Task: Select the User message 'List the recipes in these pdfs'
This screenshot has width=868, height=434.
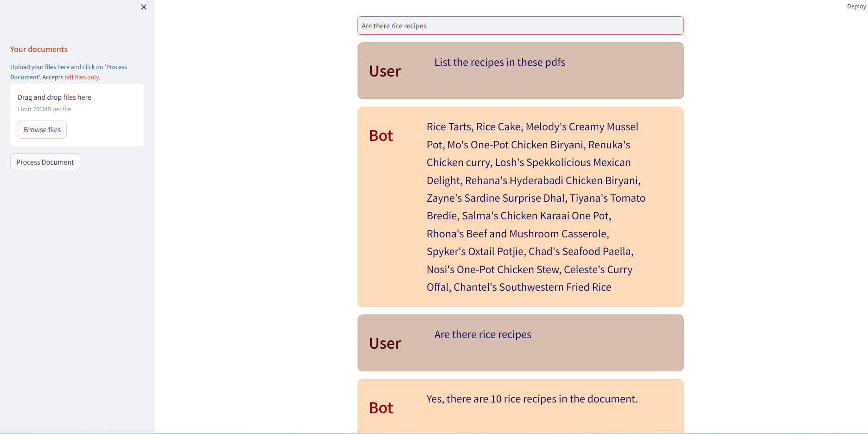Action: point(520,70)
